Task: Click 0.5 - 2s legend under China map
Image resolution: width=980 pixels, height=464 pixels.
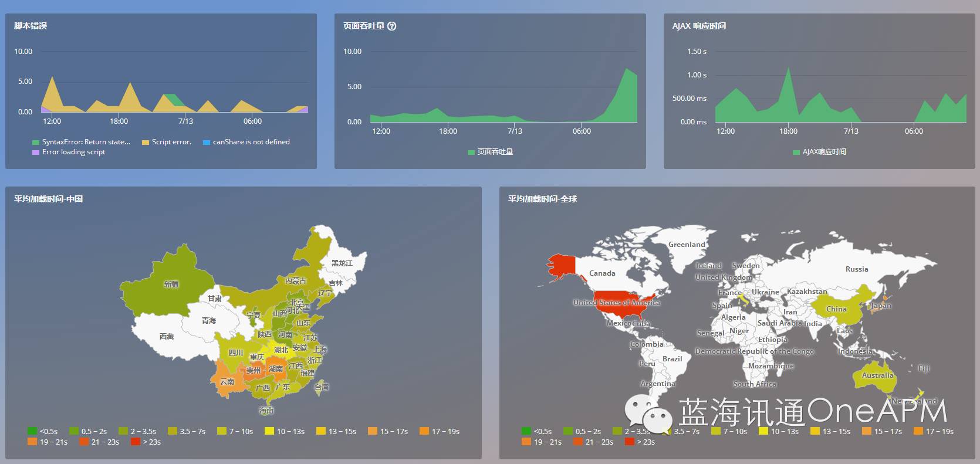Action: click(x=88, y=431)
